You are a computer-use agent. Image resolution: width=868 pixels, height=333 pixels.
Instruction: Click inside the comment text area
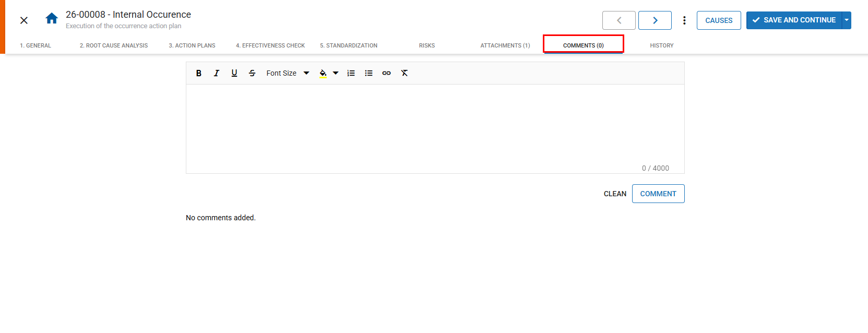pyautogui.click(x=435, y=125)
